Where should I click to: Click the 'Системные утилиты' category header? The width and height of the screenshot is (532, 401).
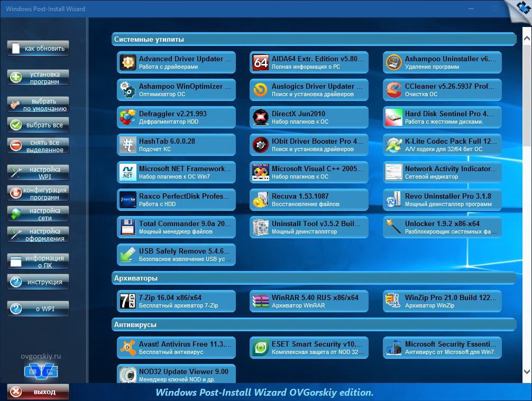tap(314, 39)
